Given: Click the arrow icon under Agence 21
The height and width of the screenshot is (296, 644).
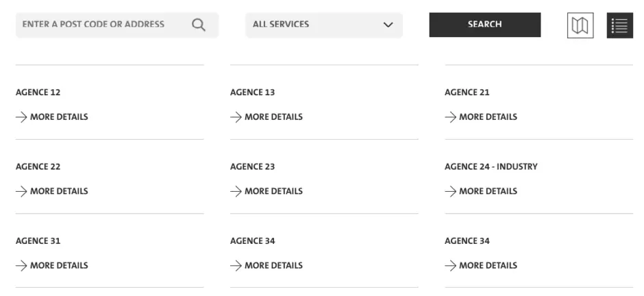Looking at the screenshot, I should pyautogui.click(x=451, y=117).
